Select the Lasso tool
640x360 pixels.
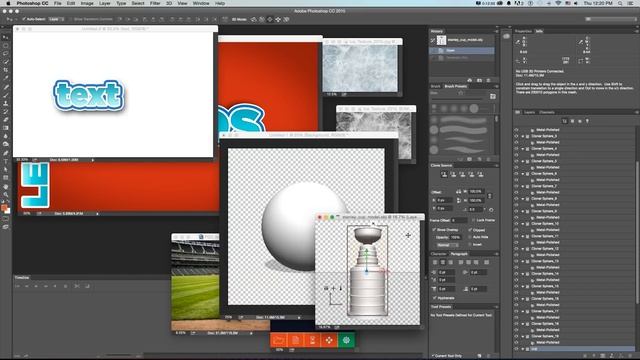tap(5, 53)
